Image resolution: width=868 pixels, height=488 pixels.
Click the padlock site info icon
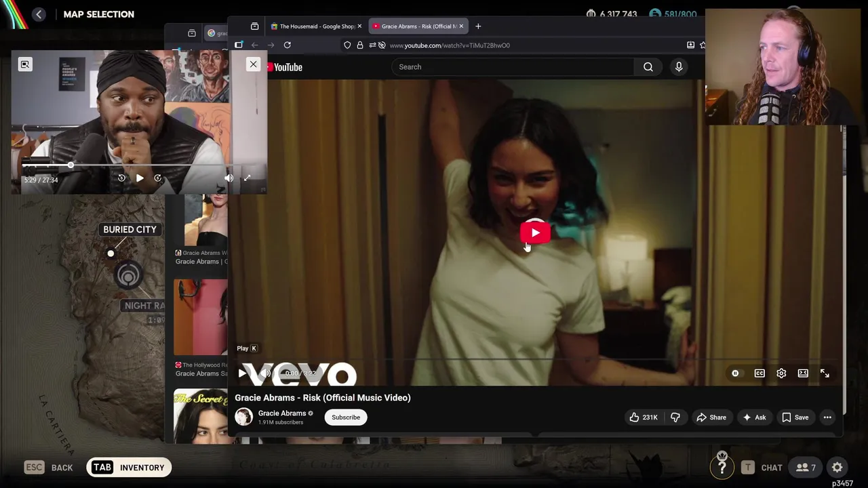(x=360, y=45)
